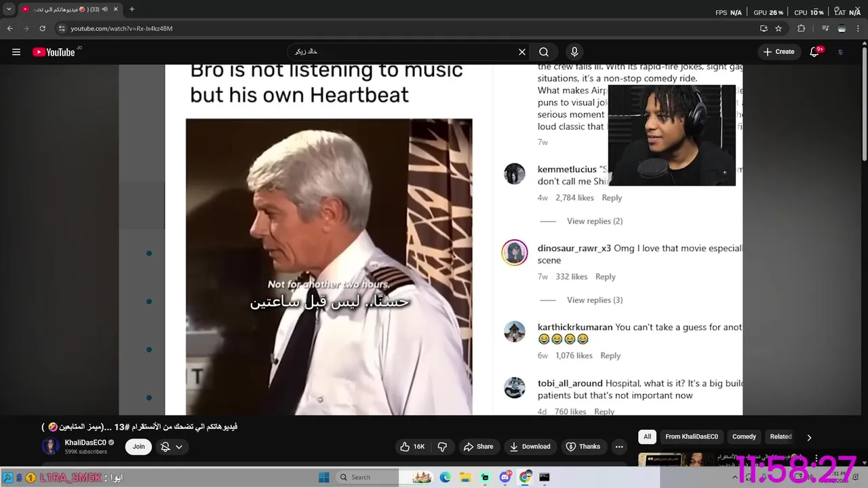The height and width of the screenshot is (488, 868).
Task: Select the YouTube video browser tab
Action: click(70, 9)
